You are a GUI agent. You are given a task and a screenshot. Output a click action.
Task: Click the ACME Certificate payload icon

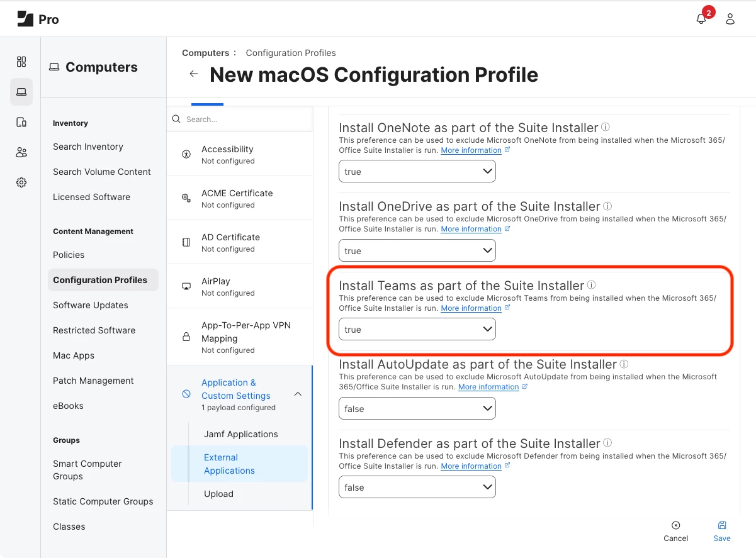click(186, 198)
